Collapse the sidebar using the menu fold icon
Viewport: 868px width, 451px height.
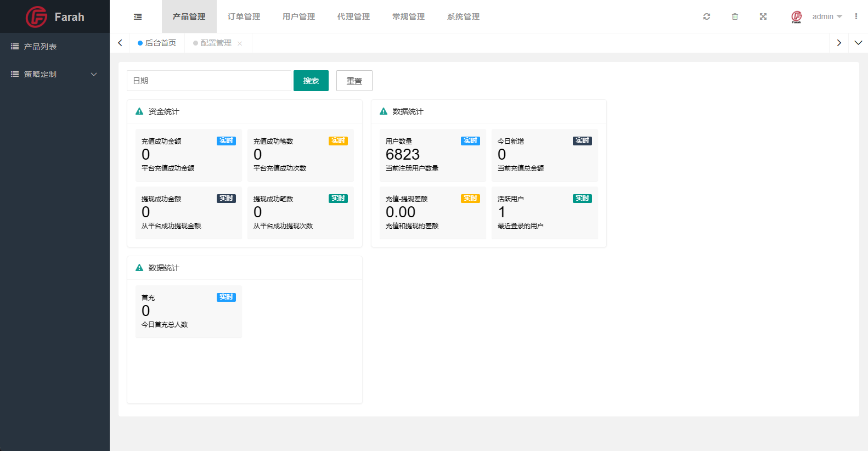pyautogui.click(x=138, y=17)
